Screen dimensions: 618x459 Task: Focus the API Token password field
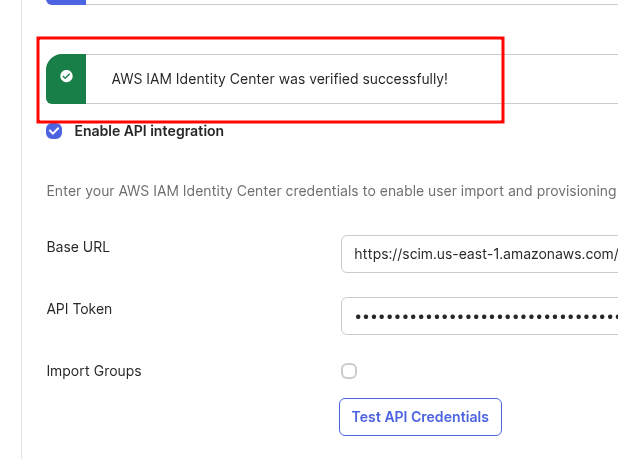click(x=480, y=316)
